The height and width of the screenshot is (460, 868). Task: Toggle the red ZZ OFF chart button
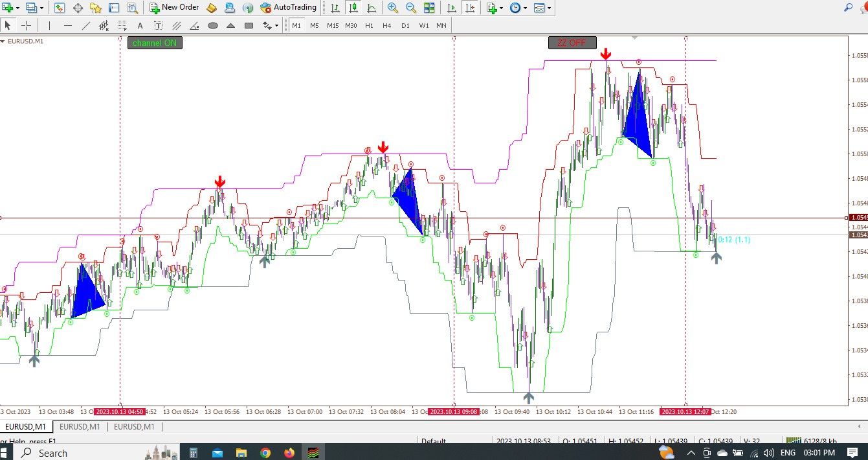point(571,43)
